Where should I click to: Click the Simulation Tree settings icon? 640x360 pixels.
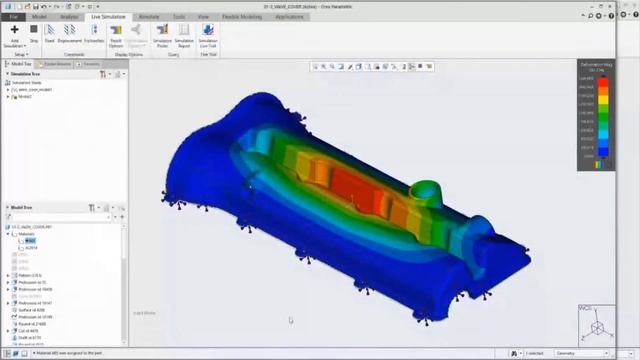(103, 74)
